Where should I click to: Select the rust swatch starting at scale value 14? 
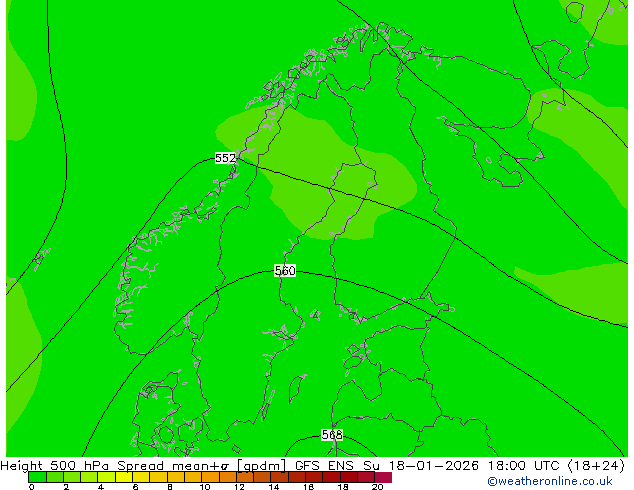click(x=280, y=477)
